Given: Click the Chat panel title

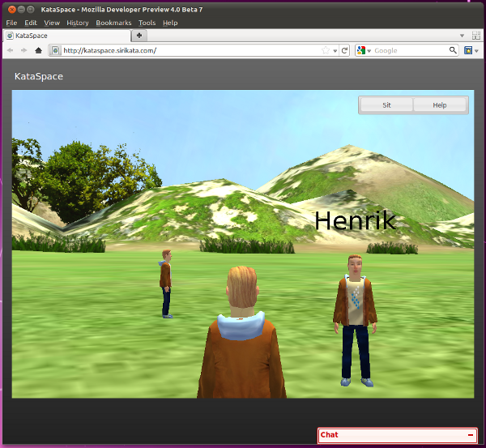Looking at the screenshot, I should pyautogui.click(x=329, y=435).
